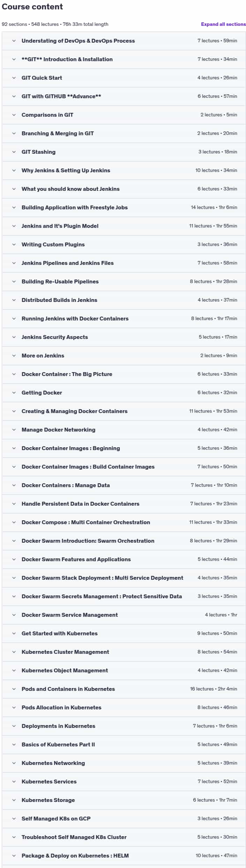Open Branching & Merging in GIT section
246x868 pixels.
(124, 133)
